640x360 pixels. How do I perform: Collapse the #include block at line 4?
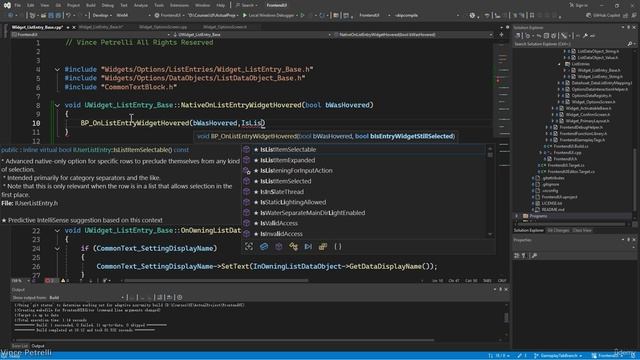point(57,69)
